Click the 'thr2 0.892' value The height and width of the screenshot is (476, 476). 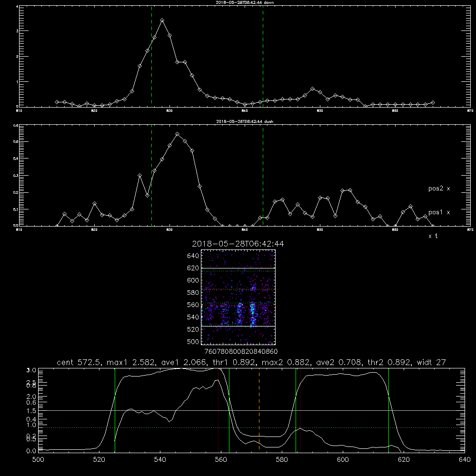pos(389,362)
